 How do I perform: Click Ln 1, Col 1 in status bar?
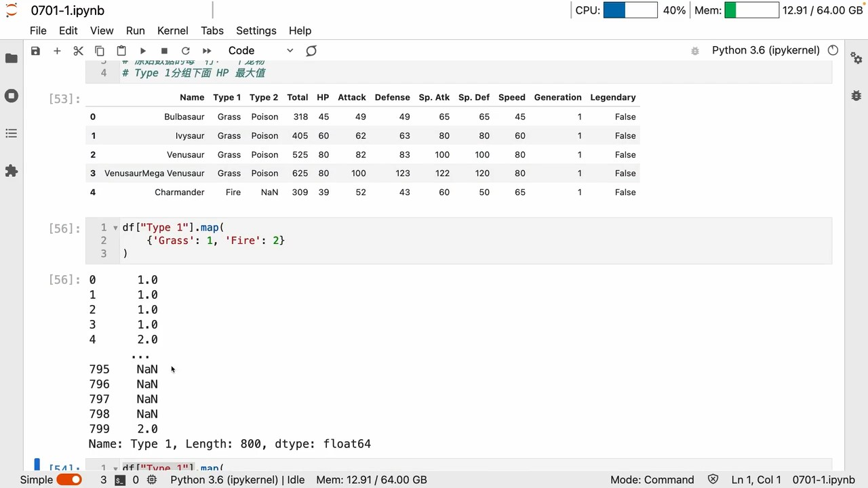pos(756,480)
